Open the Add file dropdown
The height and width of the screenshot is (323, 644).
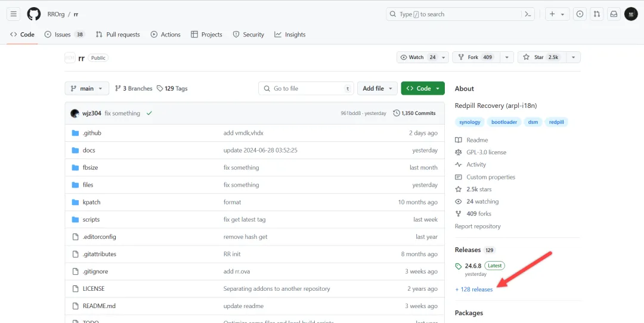(x=377, y=88)
